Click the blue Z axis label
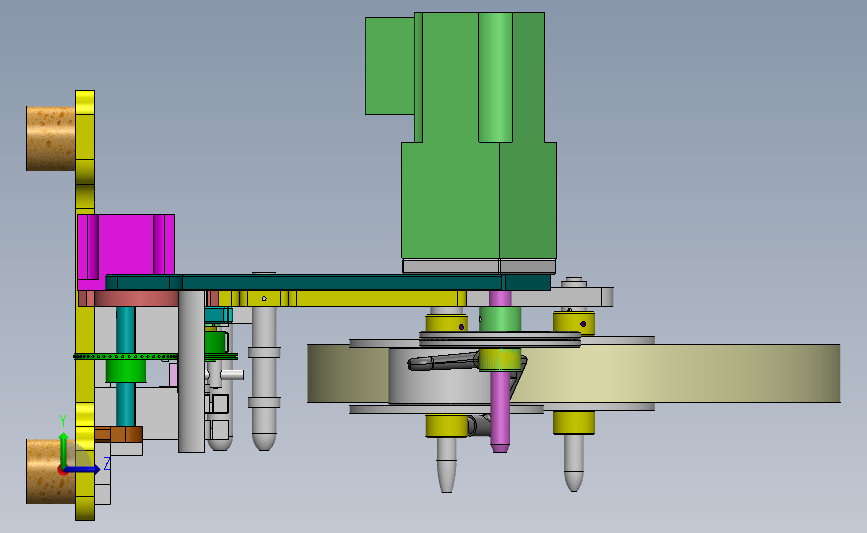 [107, 463]
